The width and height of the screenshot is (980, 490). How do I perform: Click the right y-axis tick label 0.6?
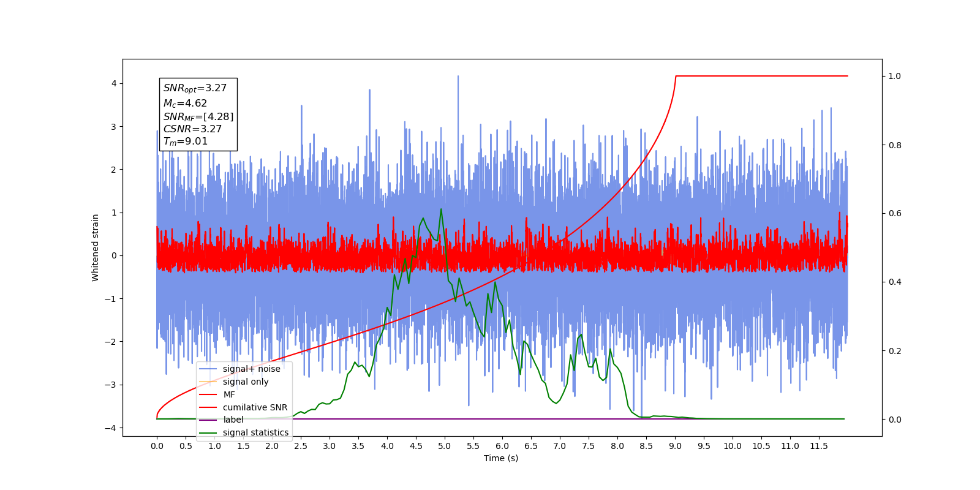pos(895,213)
